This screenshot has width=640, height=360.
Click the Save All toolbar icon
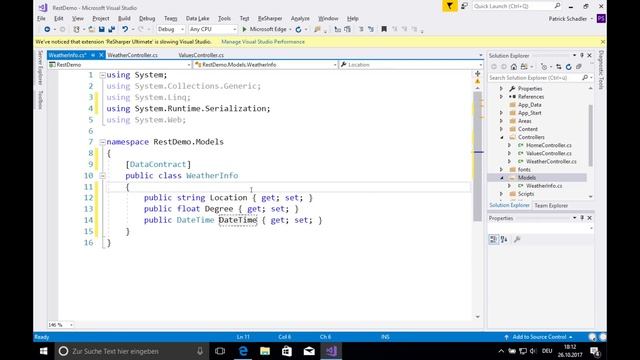111,29
